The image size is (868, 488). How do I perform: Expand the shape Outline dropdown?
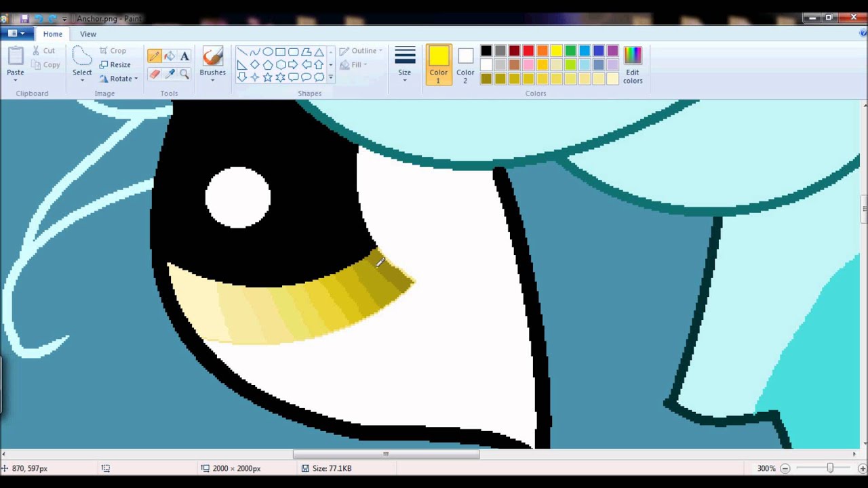pos(380,51)
